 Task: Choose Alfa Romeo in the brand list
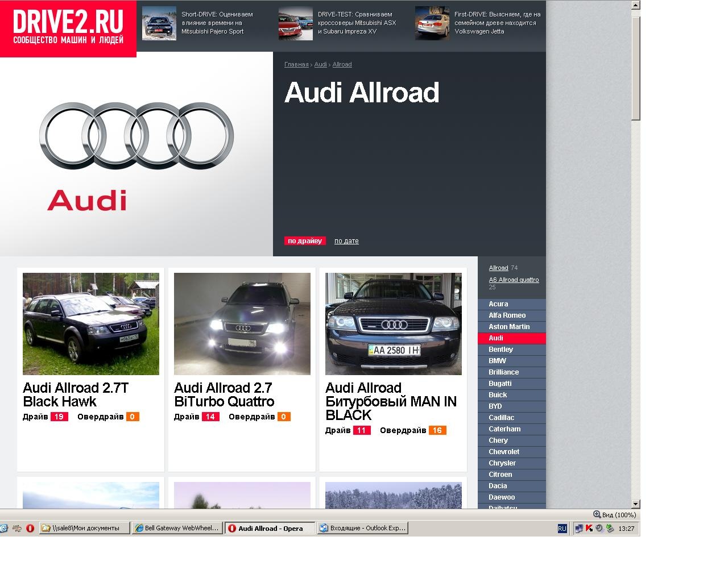pos(512,315)
